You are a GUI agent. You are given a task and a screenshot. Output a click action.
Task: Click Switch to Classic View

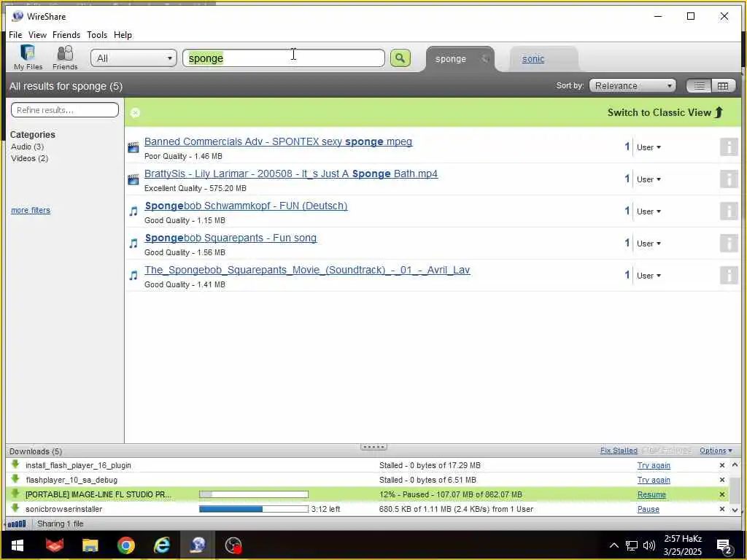coord(665,112)
